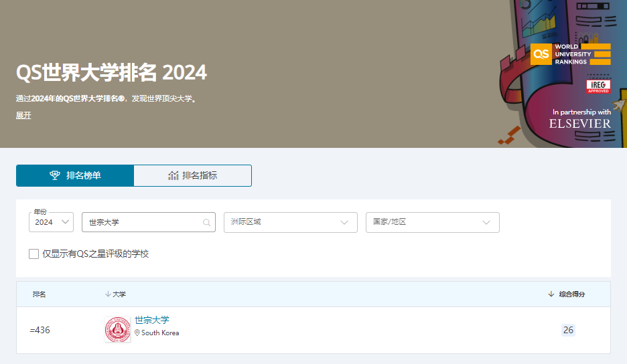Open the 国家/地区 dropdown
This screenshot has width=627, height=364.
(433, 222)
